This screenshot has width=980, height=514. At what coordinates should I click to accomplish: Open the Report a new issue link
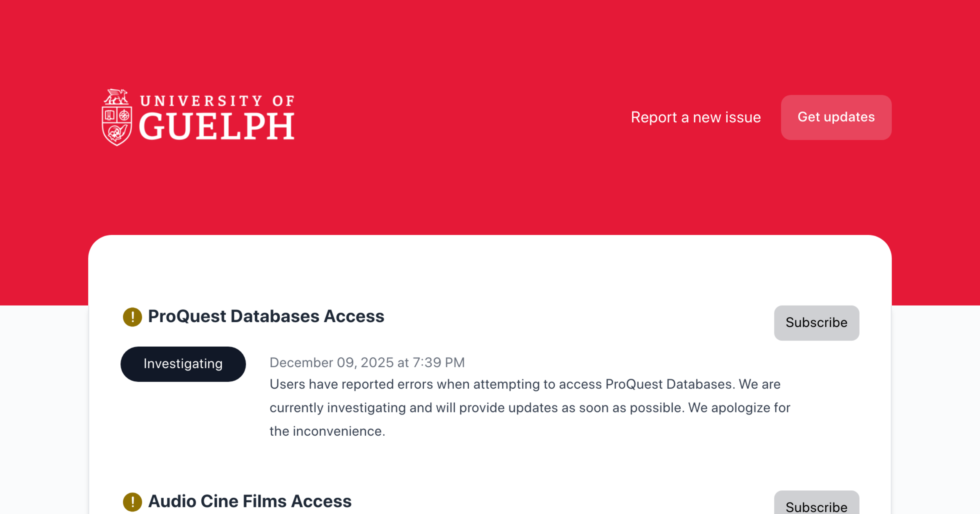click(695, 117)
